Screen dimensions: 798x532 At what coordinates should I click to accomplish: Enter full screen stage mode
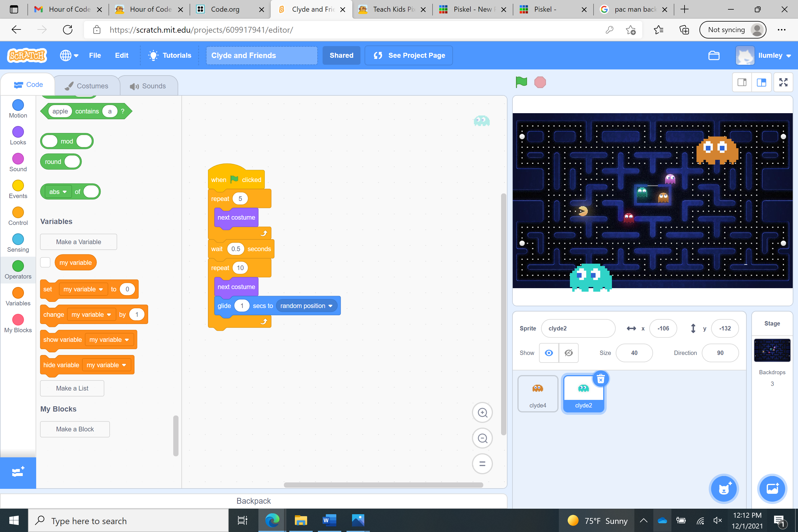coord(783,82)
